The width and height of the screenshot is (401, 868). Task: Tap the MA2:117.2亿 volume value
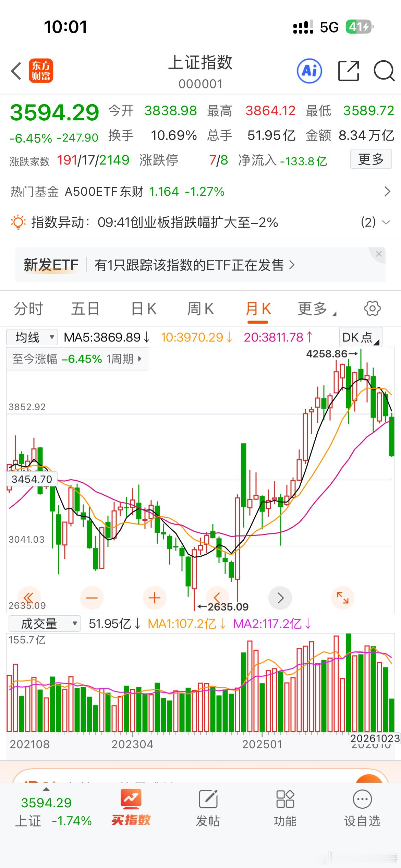point(272,624)
